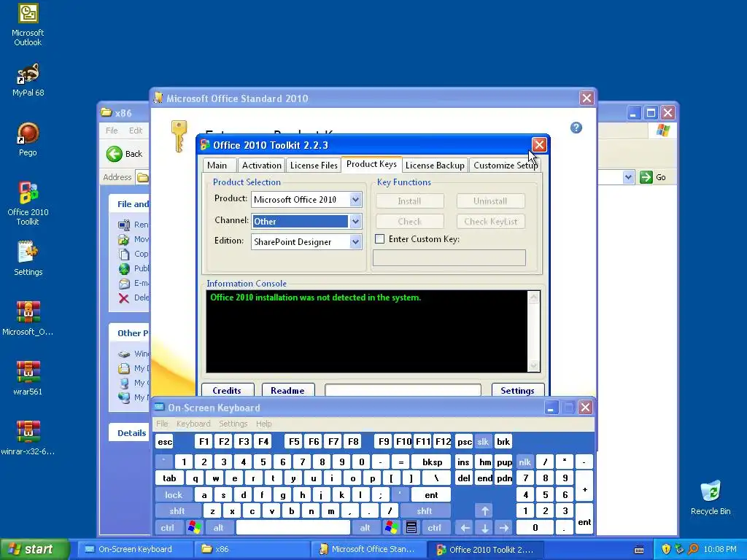Click the Check button in Key Functions
This screenshot has height=560, width=747.
(x=410, y=222)
